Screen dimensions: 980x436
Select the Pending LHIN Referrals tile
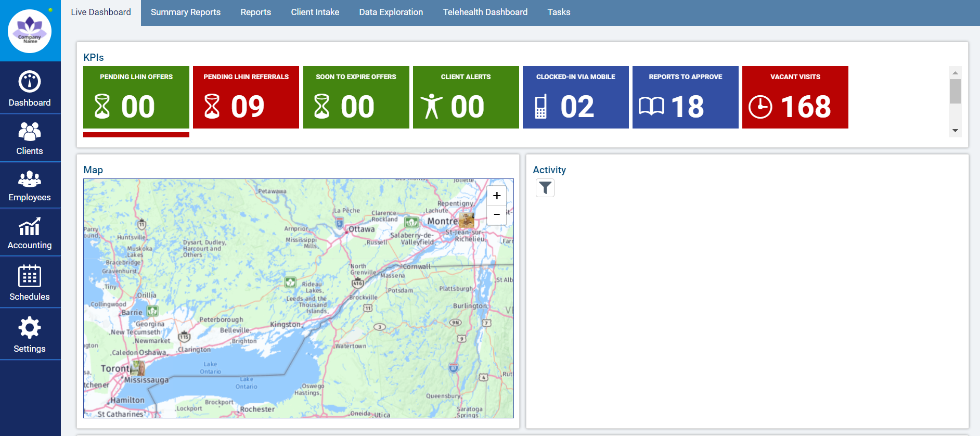point(246,97)
